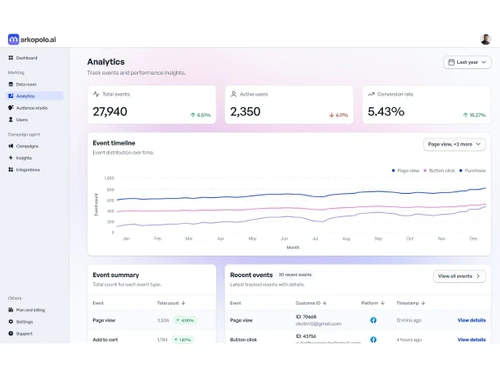Click the Users person icon in sidebar
Viewport: 500px width, 375px height.
[11, 119]
